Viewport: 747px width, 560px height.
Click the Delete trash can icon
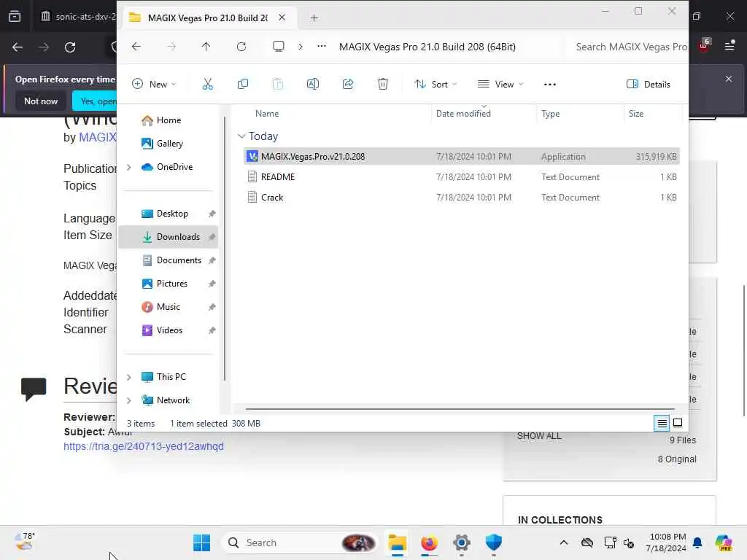pyautogui.click(x=383, y=85)
